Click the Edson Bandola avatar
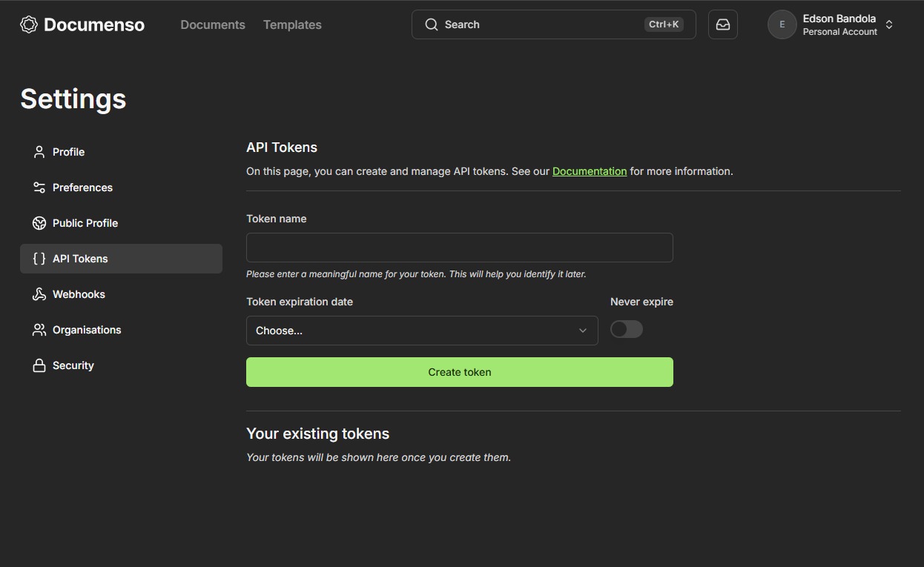The height and width of the screenshot is (567, 924). point(782,24)
